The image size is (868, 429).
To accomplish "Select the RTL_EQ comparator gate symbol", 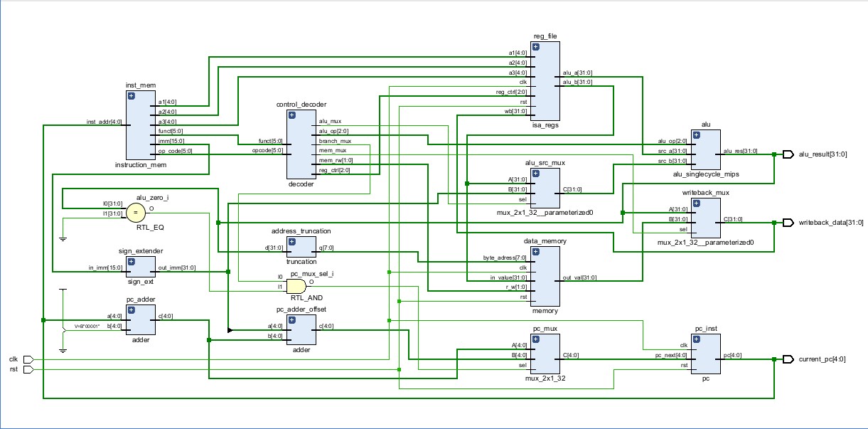I will click(x=135, y=211).
